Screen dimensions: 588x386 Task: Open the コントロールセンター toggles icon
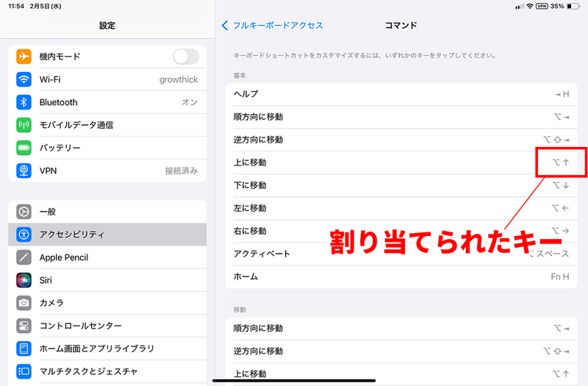pyautogui.click(x=24, y=326)
